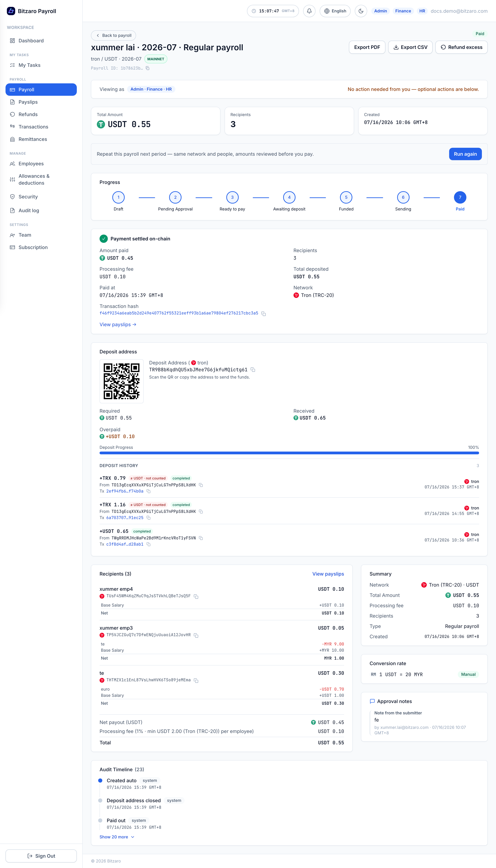
Task: Click the deposit QR code
Action: point(122,381)
